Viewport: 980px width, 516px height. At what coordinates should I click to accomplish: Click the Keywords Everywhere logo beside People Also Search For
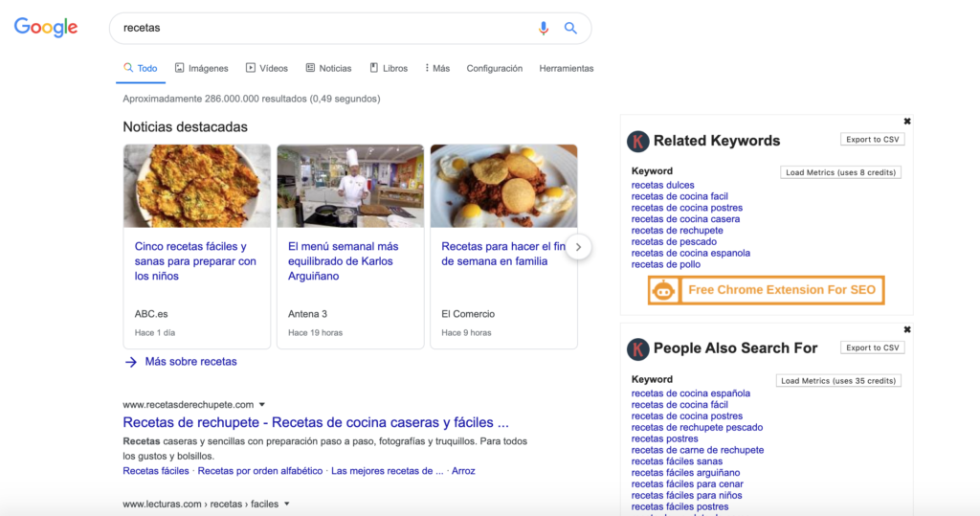(x=638, y=349)
